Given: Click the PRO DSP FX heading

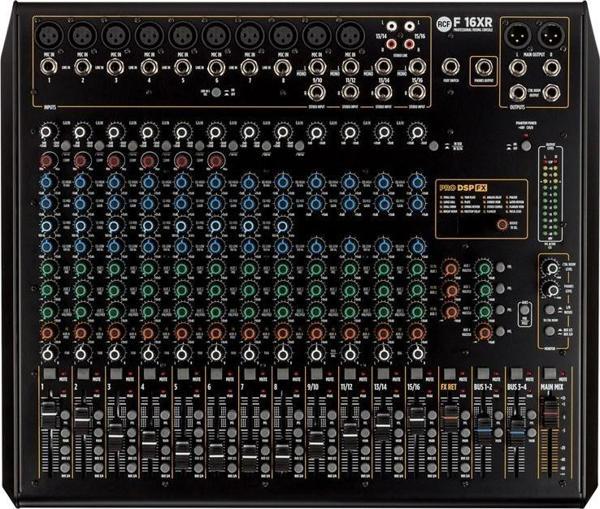Looking at the screenshot, I should click(463, 188).
